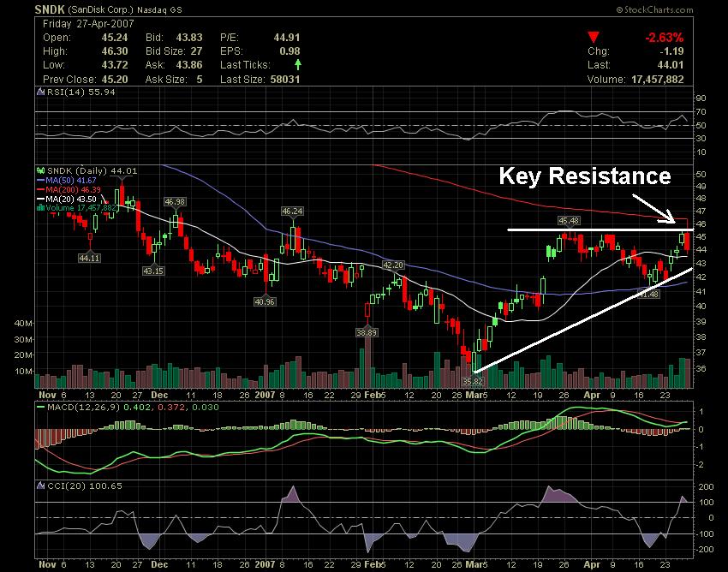Click the green Last Ticks up arrow

(x=297, y=64)
